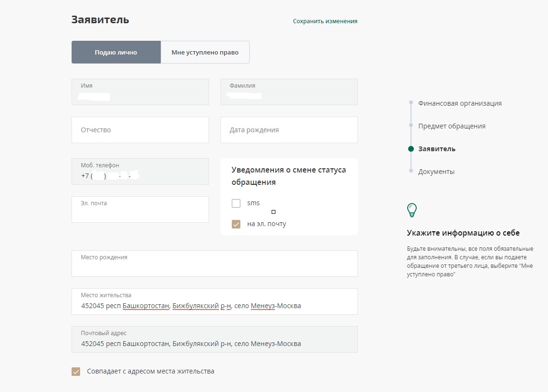Click 'Сохранить изменения' link
Viewport: 548px width, 392px height.
tap(325, 21)
